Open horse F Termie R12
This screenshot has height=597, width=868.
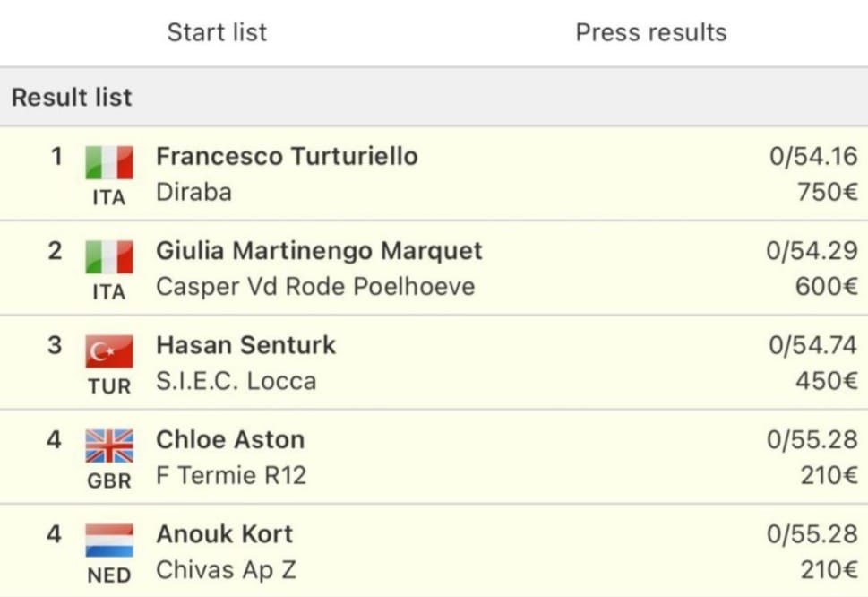tap(231, 476)
